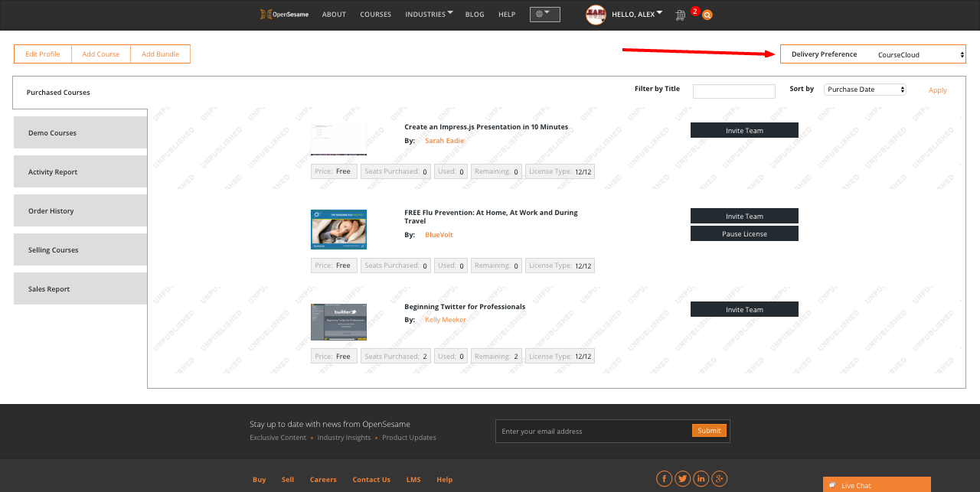This screenshot has width=980, height=492.
Task: Open the LMS footer link
Action: pyautogui.click(x=413, y=480)
